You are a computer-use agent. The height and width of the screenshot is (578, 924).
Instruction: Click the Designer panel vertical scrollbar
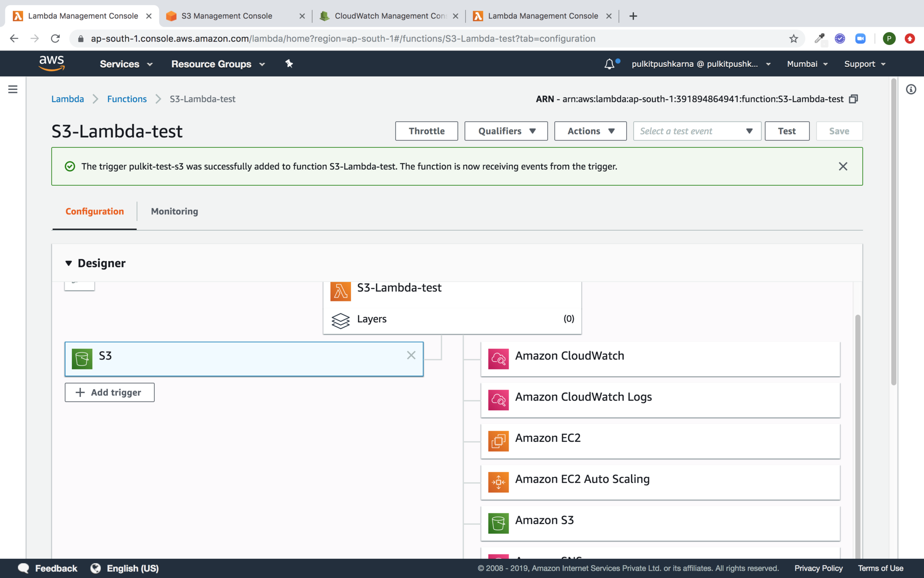click(x=857, y=428)
